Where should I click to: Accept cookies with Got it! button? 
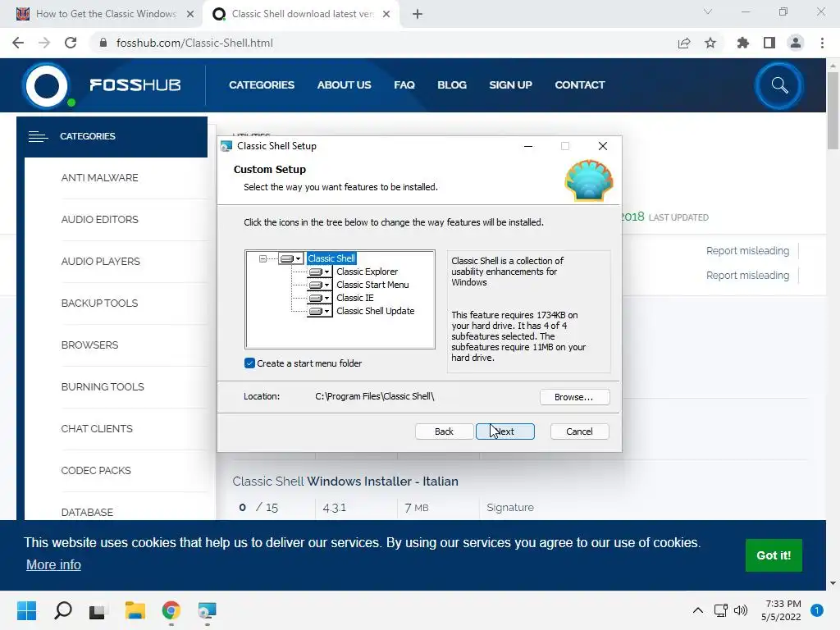click(774, 555)
